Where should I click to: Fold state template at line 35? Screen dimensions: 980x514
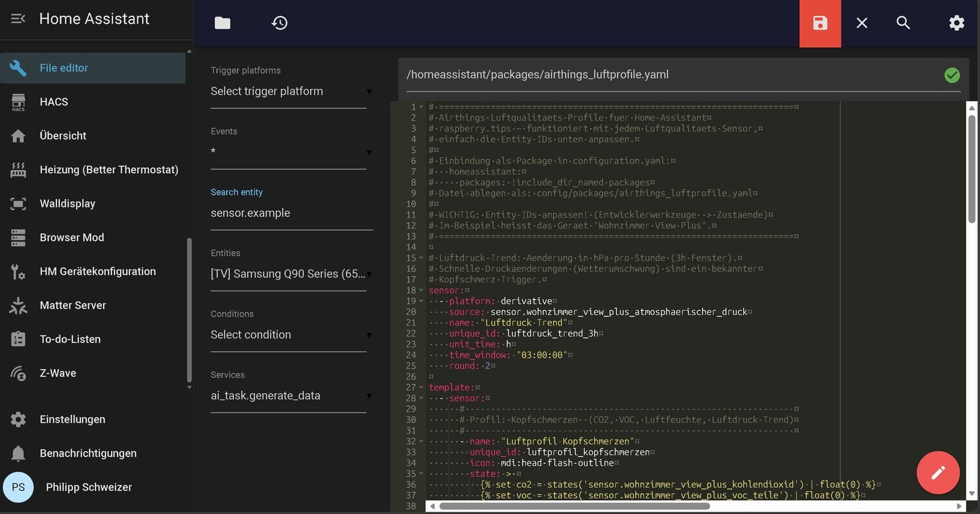tap(421, 474)
